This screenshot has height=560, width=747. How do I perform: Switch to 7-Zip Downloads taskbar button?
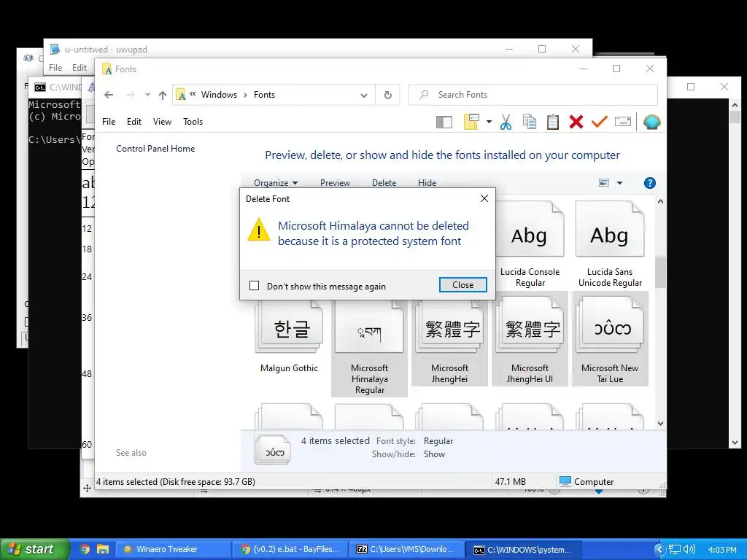click(x=408, y=549)
